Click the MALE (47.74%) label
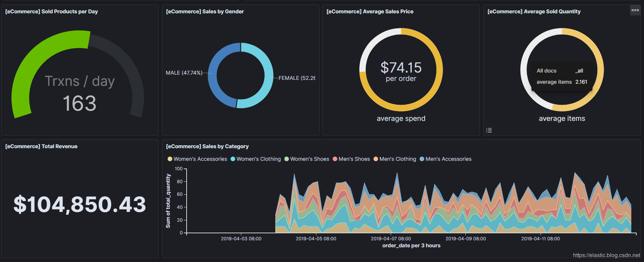The height and width of the screenshot is (262, 644). coord(184,73)
